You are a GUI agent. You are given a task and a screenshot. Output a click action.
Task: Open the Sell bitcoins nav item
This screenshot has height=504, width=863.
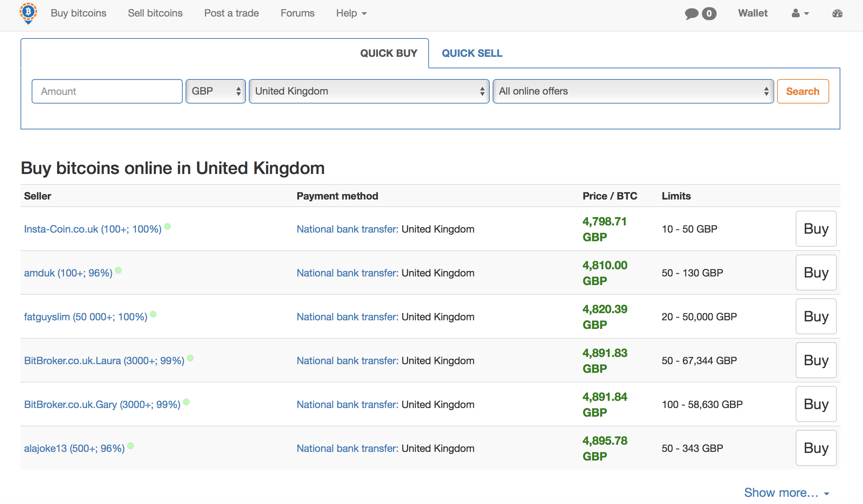pyautogui.click(x=155, y=13)
